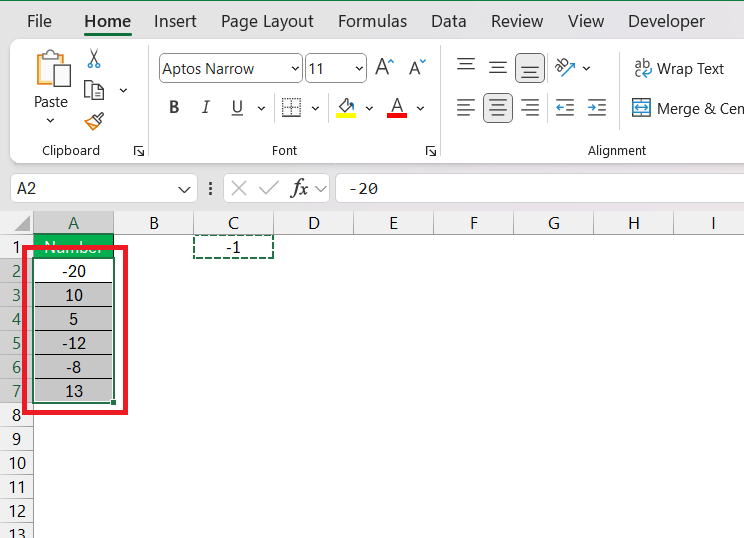Viewport: 744px width, 538px height.
Task: Open the File tab
Action: [x=39, y=21]
